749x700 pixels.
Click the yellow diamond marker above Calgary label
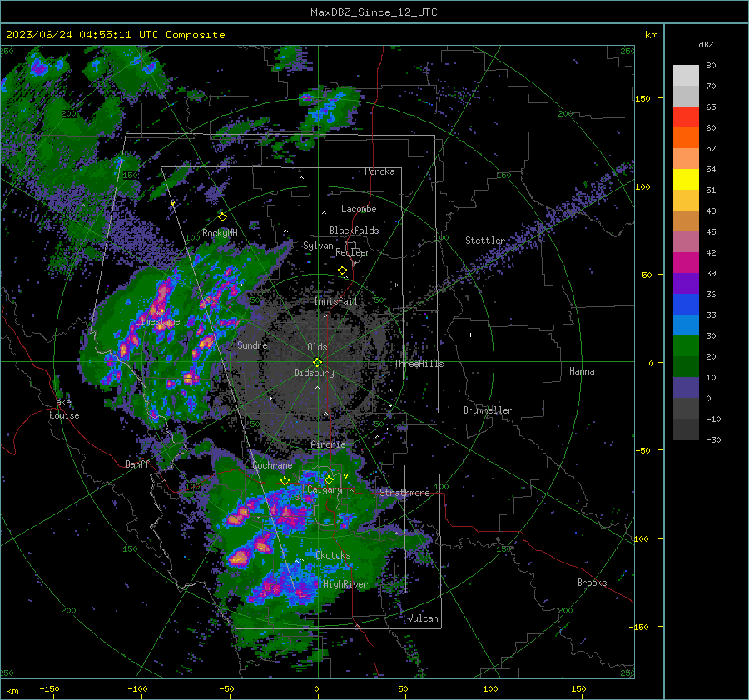(329, 479)
